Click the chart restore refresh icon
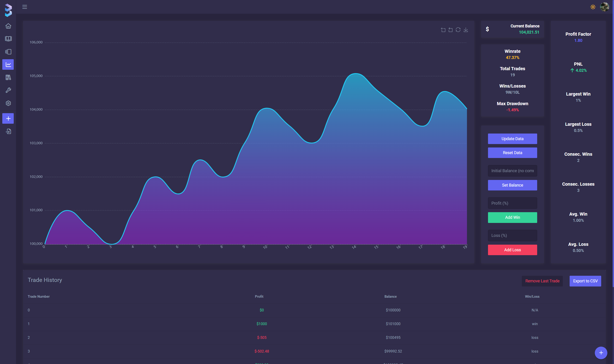Viewport: 614px width, 364px height. coord(458,30)
